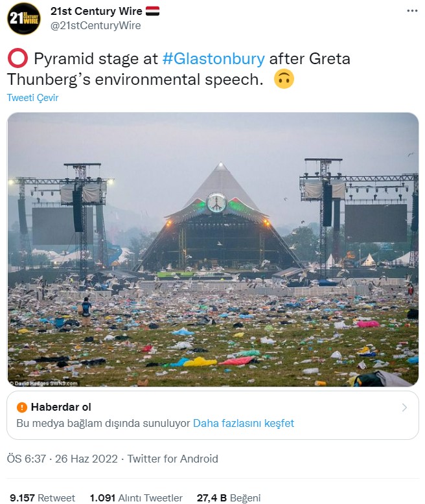Image resolution: width=425 pixels, height=504 pixels.
Task: Expand the Haberdar ol notice chevron
Action: (404, 407)
